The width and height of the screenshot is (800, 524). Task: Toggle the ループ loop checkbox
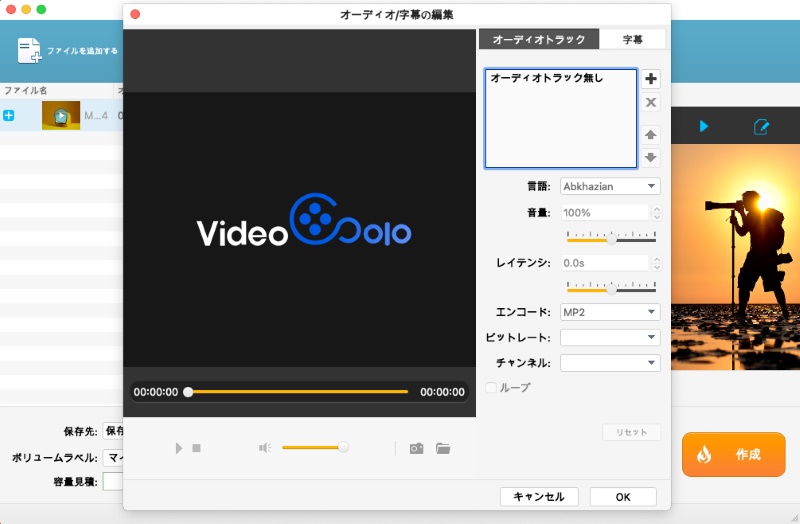[x=491, y=387]
